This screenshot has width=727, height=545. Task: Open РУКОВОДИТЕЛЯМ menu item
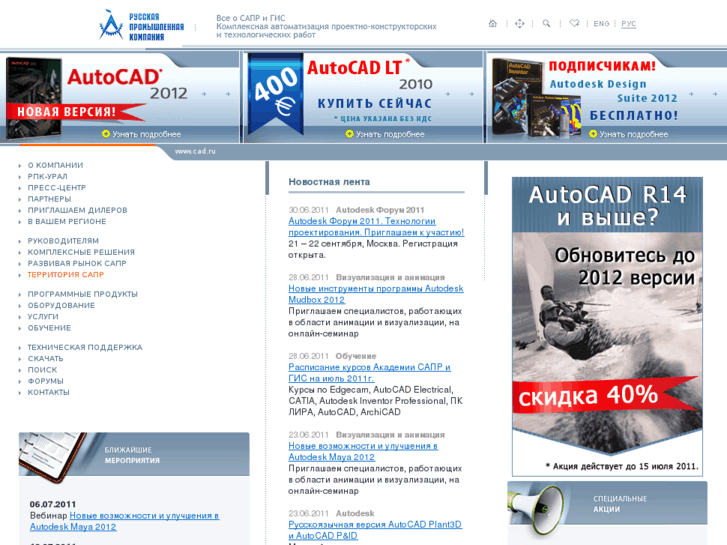pos(63,241)
